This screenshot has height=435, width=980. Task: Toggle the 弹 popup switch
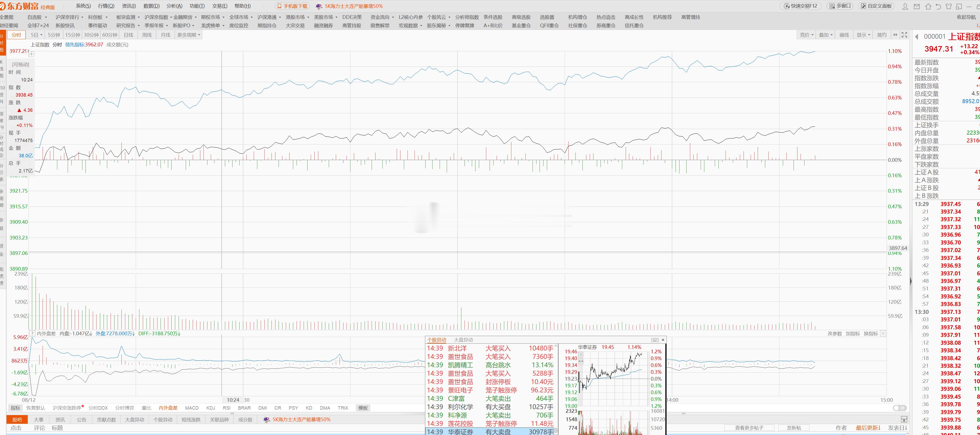[900, 408]
